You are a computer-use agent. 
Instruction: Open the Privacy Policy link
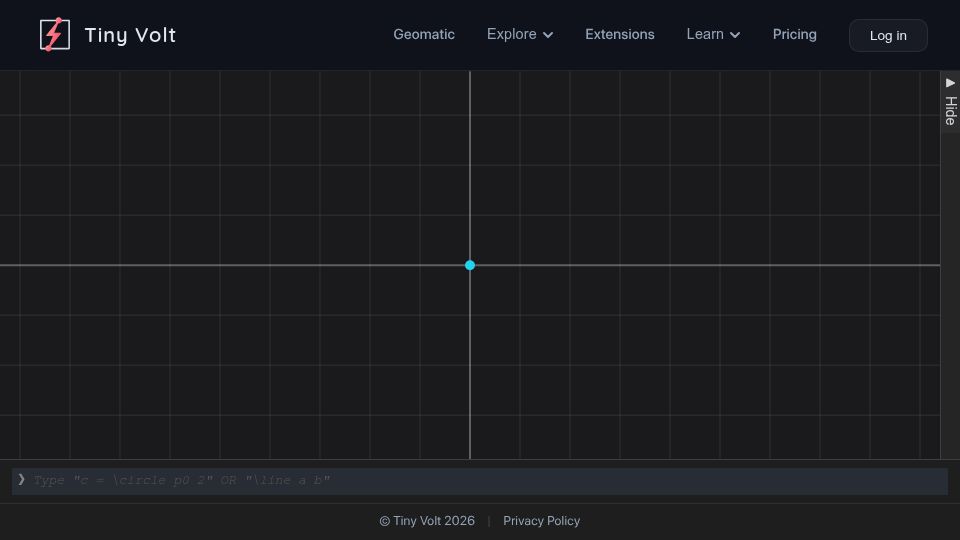click(541, 521)
